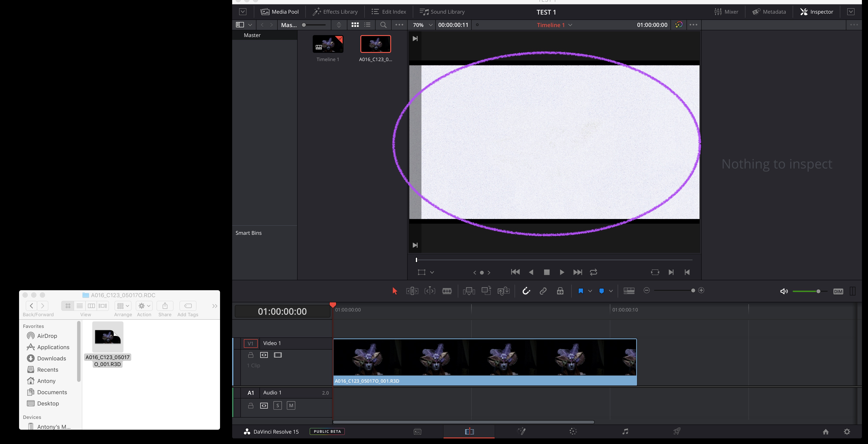Show the Metadata panel
The height and width of the screenshot is (444, 868).
[x=769, y=12]
